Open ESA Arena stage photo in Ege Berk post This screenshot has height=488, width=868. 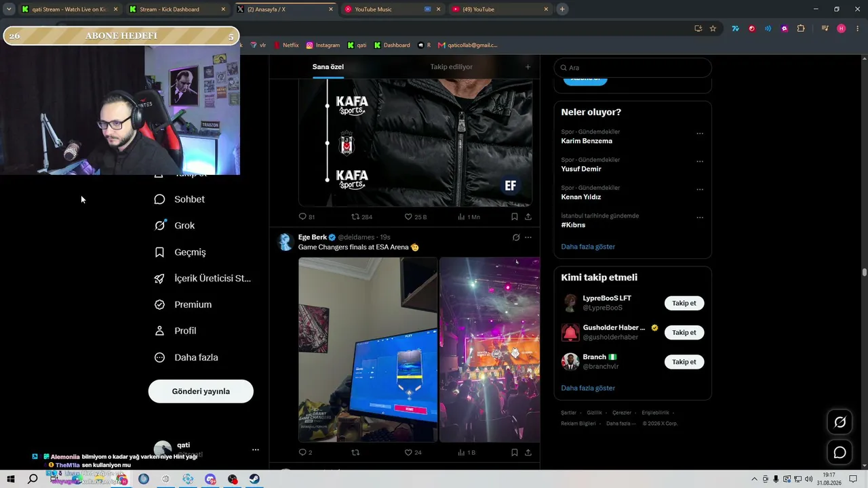pyautogui.click(x=490, y=350)
